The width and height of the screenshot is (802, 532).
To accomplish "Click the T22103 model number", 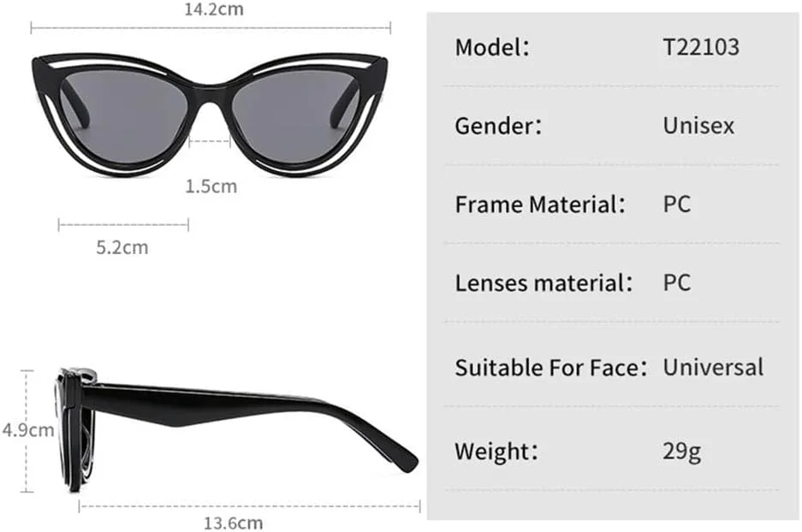I will 701,48.
